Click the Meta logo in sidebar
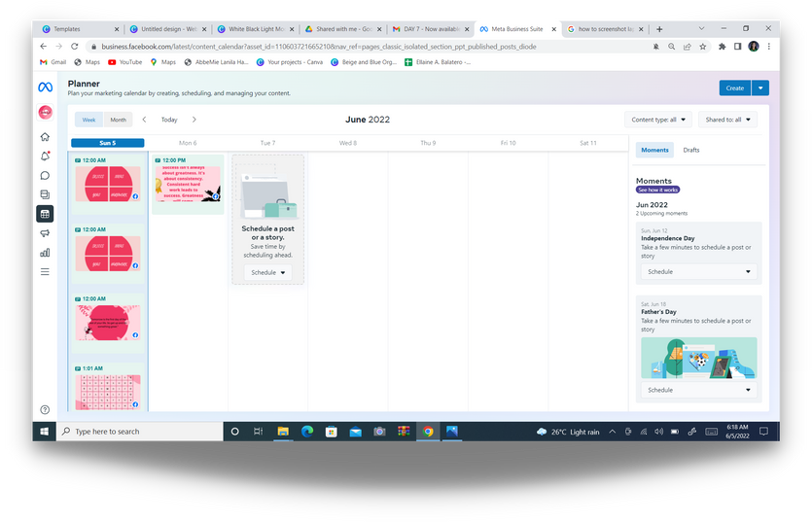 pyautogui.click(x=45, y=87)
